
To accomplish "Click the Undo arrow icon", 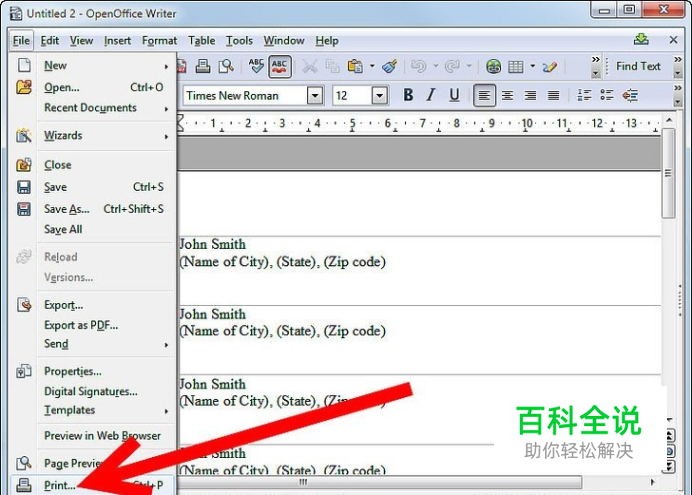I will click(418, 66).
